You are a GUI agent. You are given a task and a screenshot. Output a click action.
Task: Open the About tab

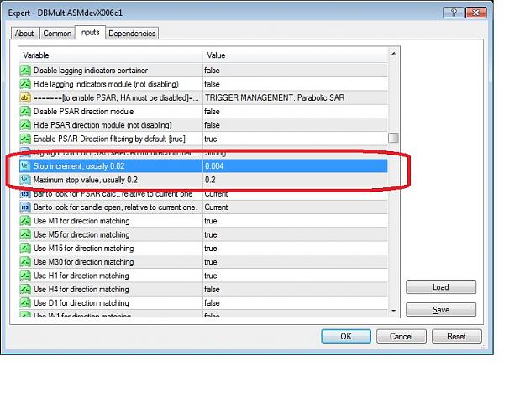click(x=24, y=34)
